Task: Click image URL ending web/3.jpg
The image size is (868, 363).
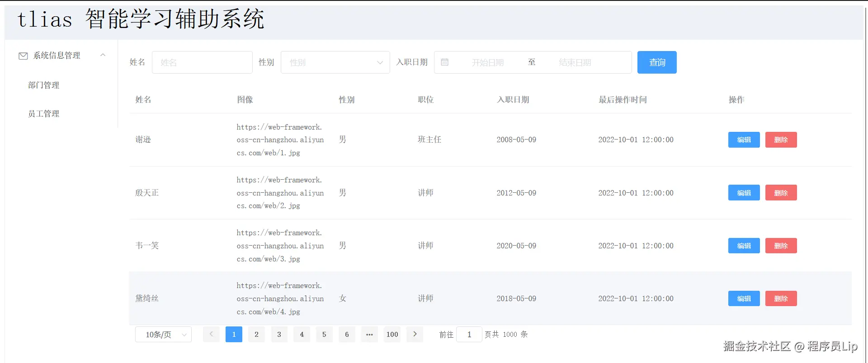Action: coord(280,246)
